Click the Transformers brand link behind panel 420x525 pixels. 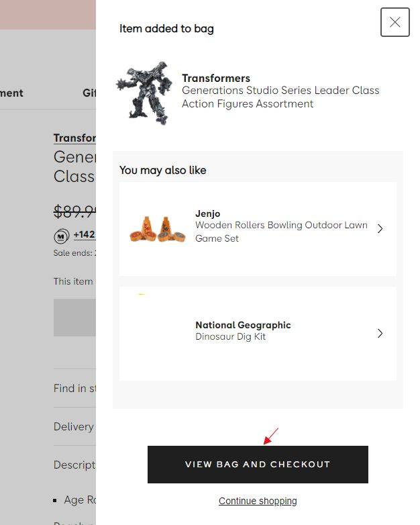(x=74, y=138)
